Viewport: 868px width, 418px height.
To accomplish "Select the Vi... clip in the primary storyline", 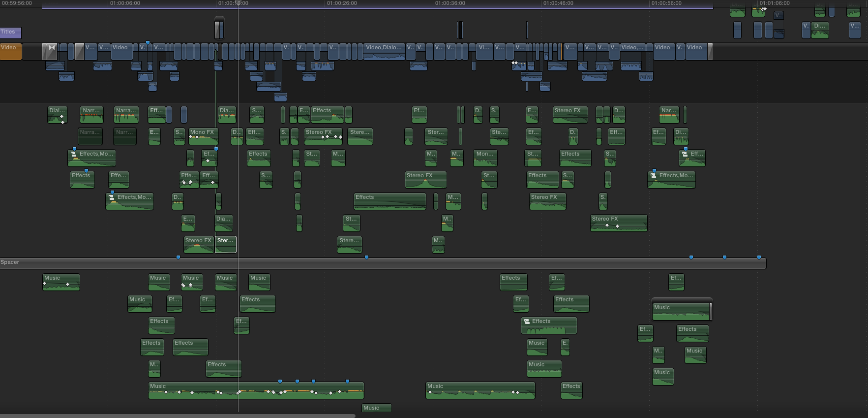I will [x=484, y=51].
